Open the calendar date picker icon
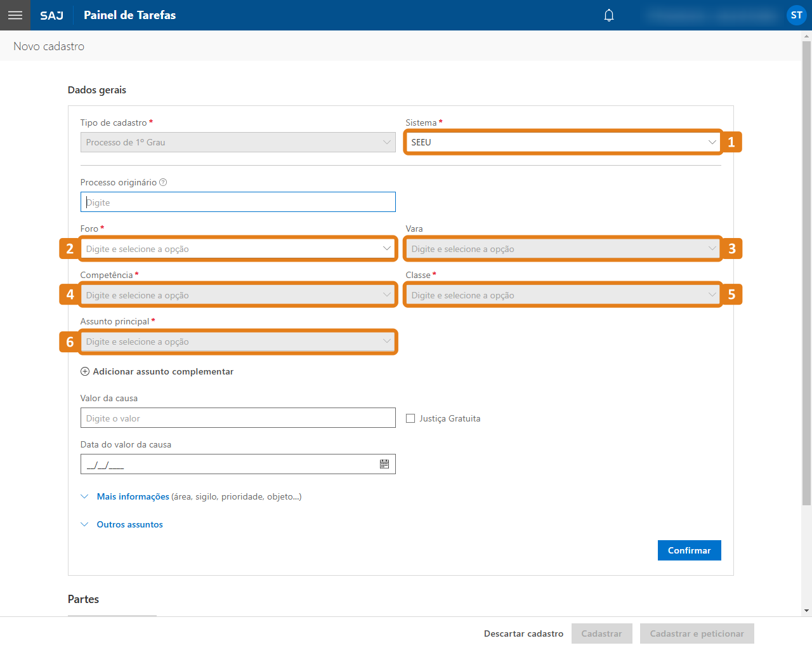This screenshot has width=812, height=650. click(384, 464)
